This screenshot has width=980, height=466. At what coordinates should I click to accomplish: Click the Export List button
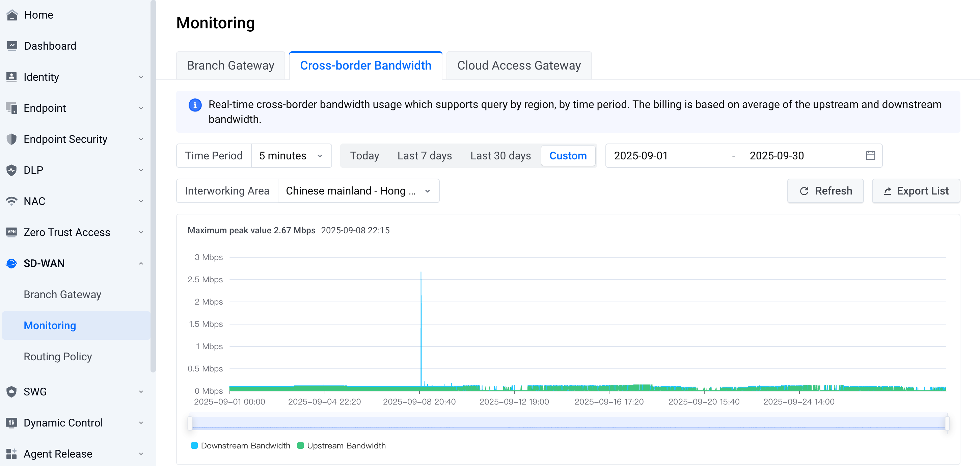click(x=916, y=191)
